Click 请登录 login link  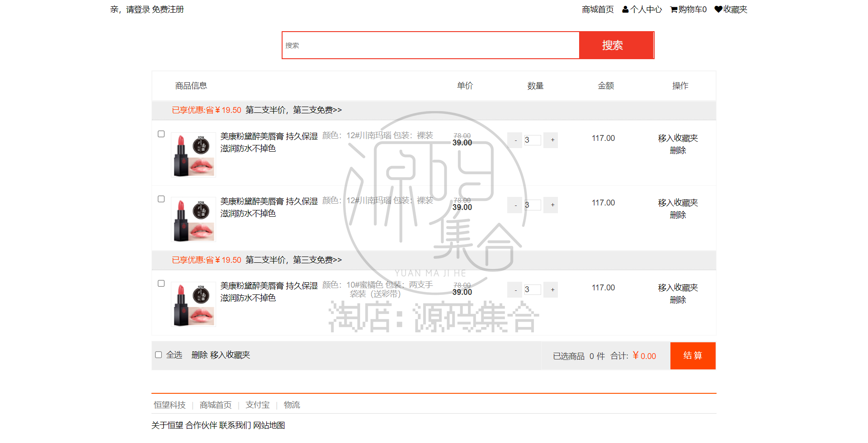138,9
